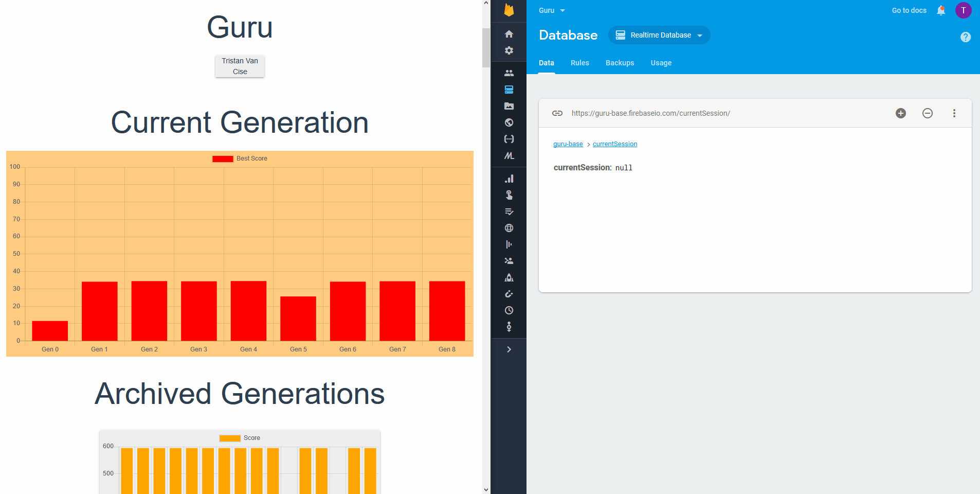Screen dimensions: 980x494
Task: Click the left page scrollbar thumb
Action: tap(486, 48)
